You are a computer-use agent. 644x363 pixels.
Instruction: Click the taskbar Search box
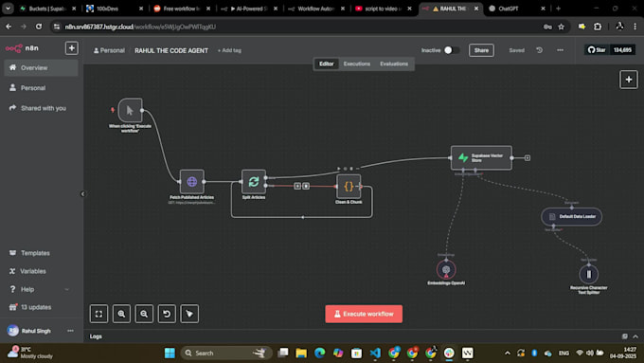[x=226, y=353]
